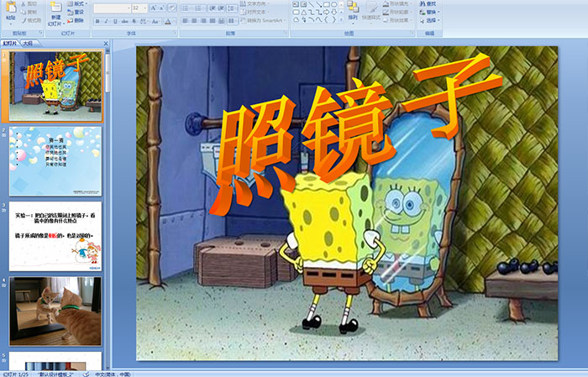Screen dimensions: 588x377
Task: Click the Paste icon in the clipboard group
Action: 10,10
